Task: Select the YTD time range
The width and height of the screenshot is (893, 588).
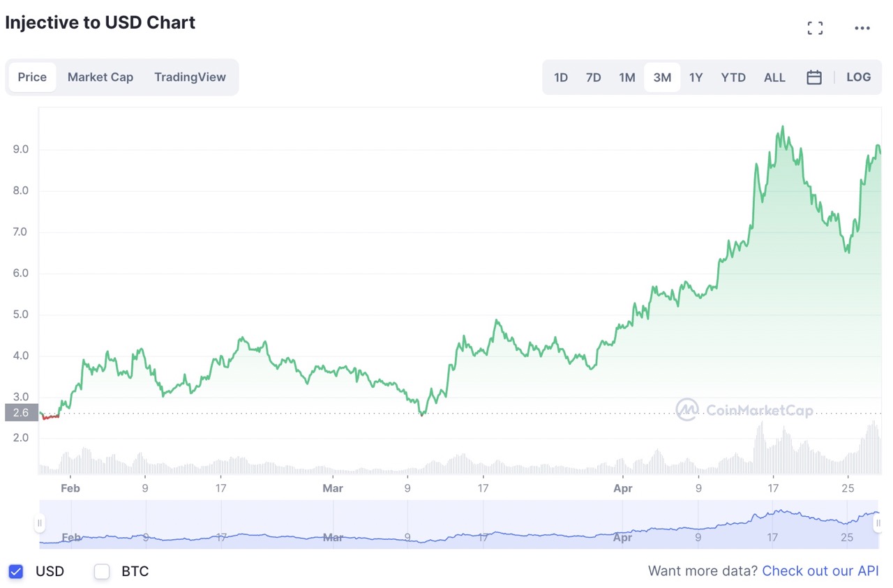Action: pyautogui.click(x=733, y=77)
